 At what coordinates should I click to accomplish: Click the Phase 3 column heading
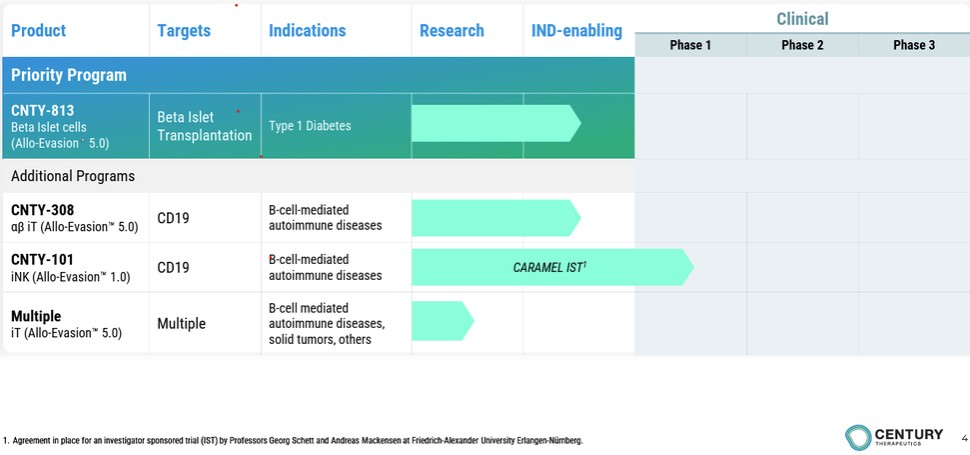tap(914, 45)
